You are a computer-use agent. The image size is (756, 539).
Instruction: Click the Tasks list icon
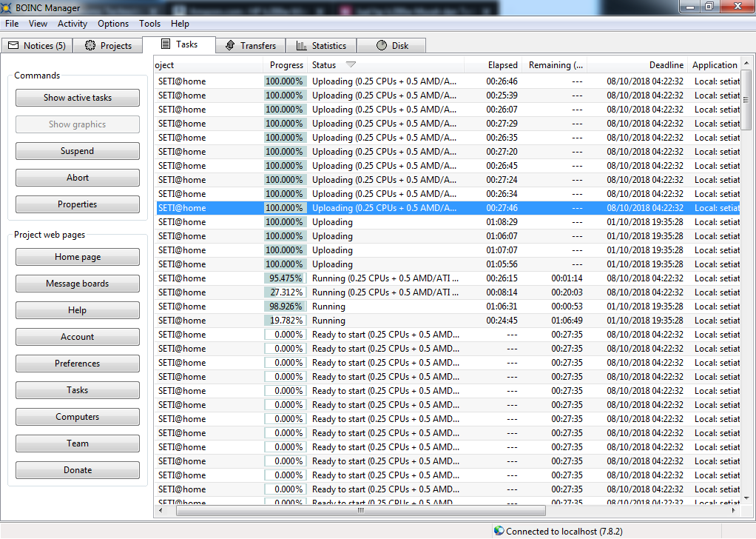(166, 44)
